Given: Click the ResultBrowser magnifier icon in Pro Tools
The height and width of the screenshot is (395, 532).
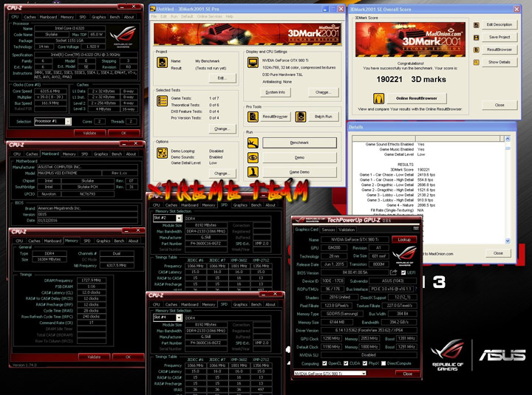Looking at the screenshot, I should point(253,117).
